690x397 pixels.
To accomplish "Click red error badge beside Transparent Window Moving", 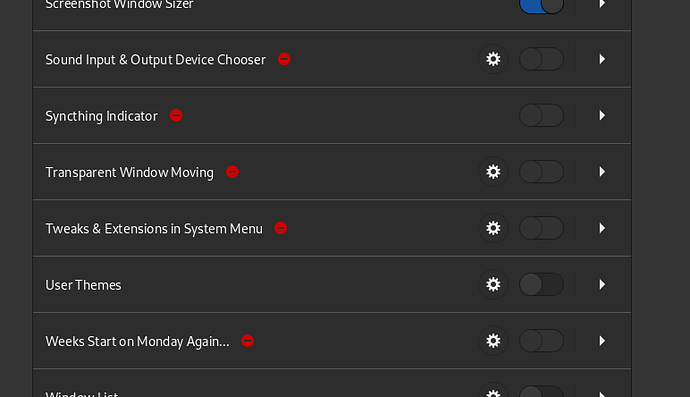I will coord(232,172).
